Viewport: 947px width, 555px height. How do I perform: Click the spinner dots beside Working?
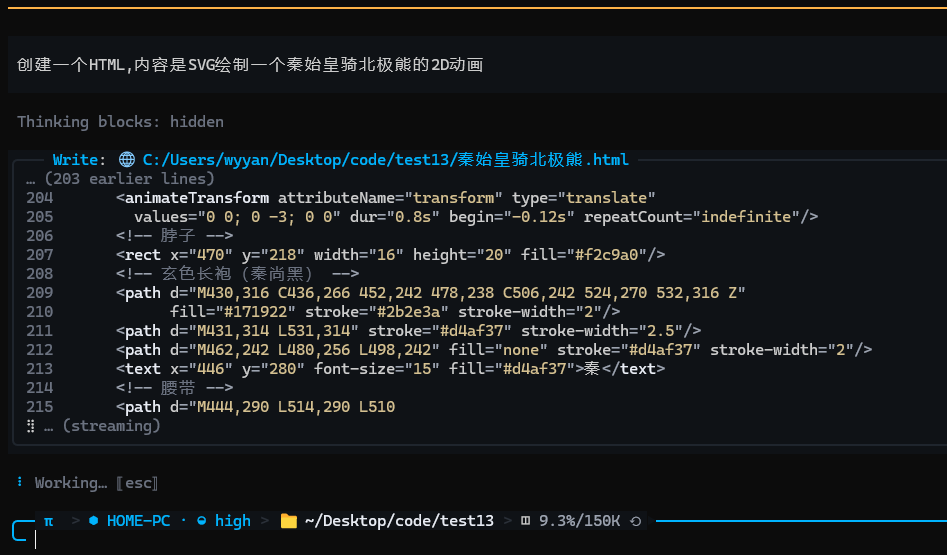click(x=20, y=482)
